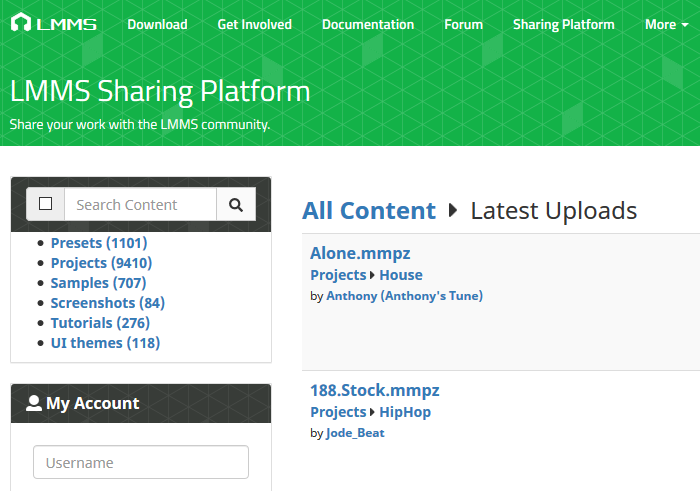Show the Samples (707) category

(98, 283)
